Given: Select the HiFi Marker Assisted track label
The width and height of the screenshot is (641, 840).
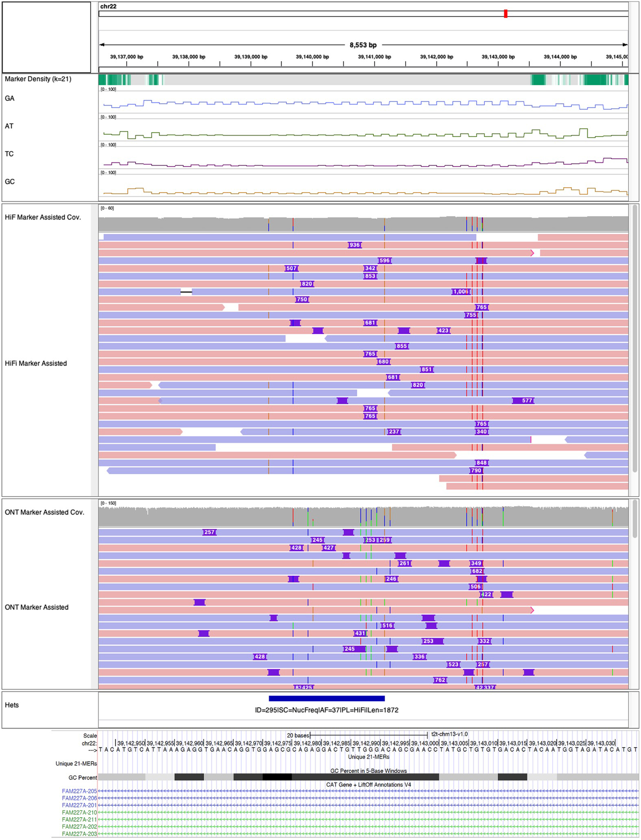Looking at the screenshot, I should tap(36, 364).
